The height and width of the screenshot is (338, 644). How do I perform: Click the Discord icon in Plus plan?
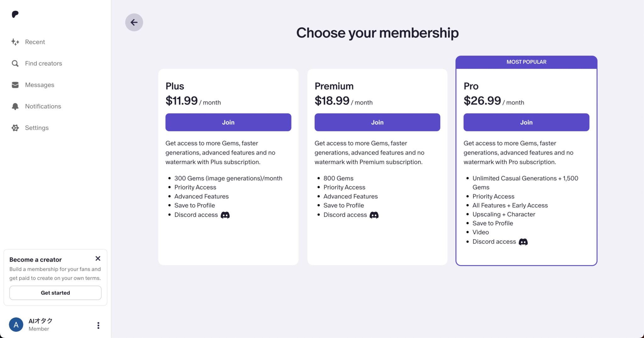point(225,215)
